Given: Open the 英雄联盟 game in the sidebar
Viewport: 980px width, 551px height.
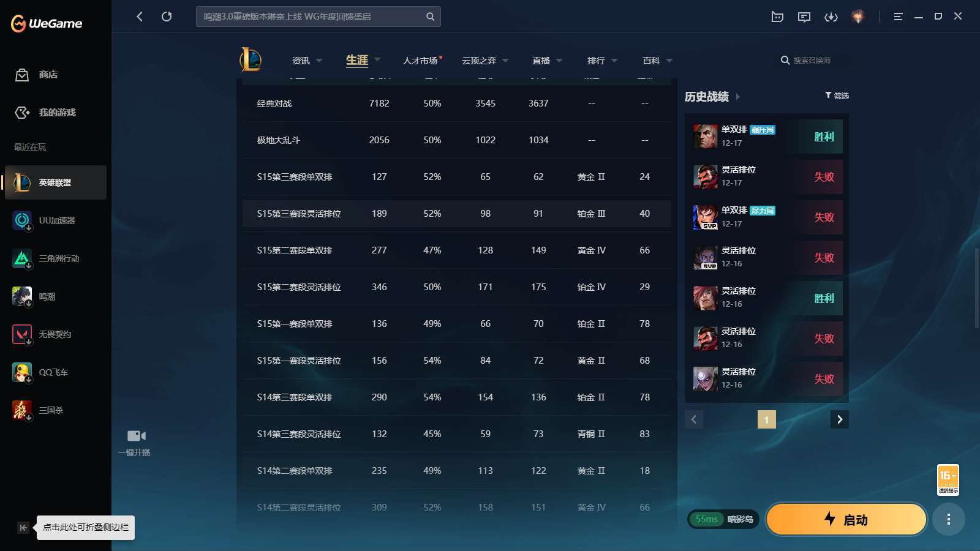Looking at the screenshot, I should pos(55,182).
